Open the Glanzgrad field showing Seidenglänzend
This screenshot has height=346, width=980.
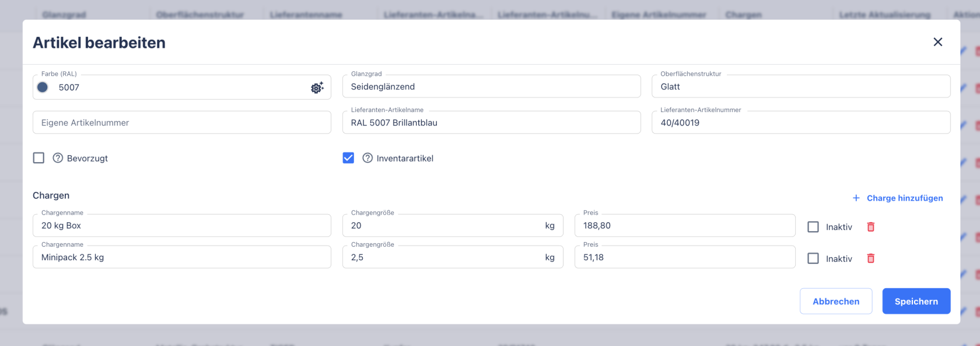(x=491, y=87)
